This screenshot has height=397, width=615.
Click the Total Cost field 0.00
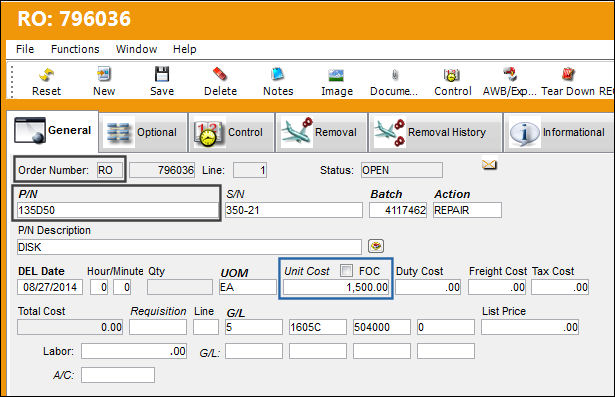click(x=70, y=327)
